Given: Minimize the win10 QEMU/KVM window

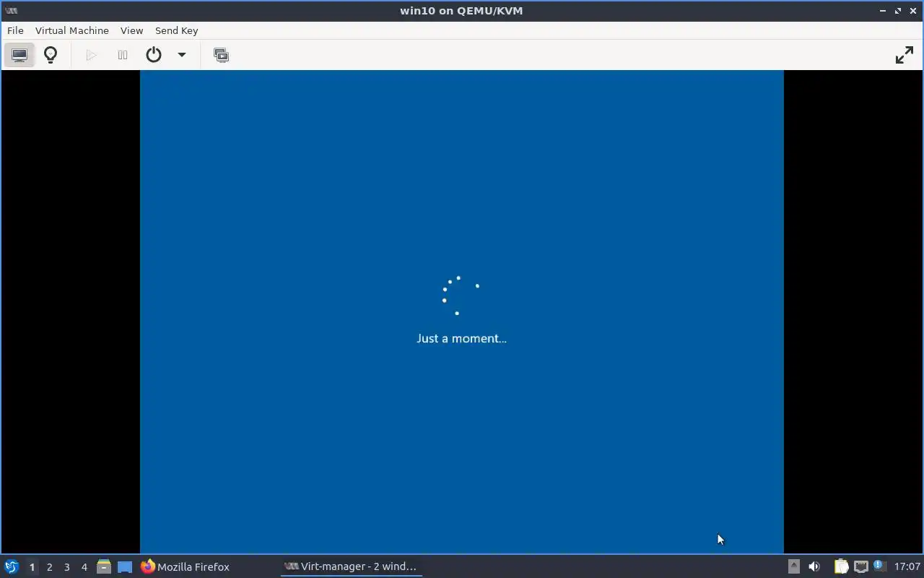Looking at the screenshot, I should point(883,11).
